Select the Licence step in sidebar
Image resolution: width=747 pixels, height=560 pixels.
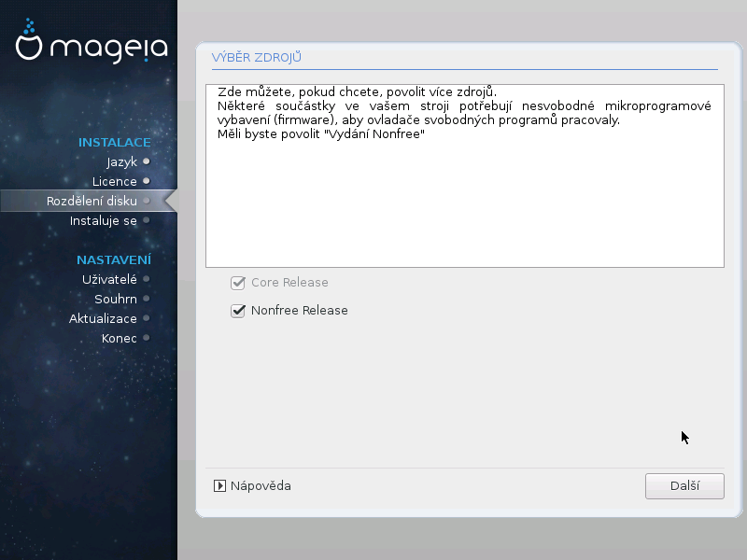(x=114, y=181)
